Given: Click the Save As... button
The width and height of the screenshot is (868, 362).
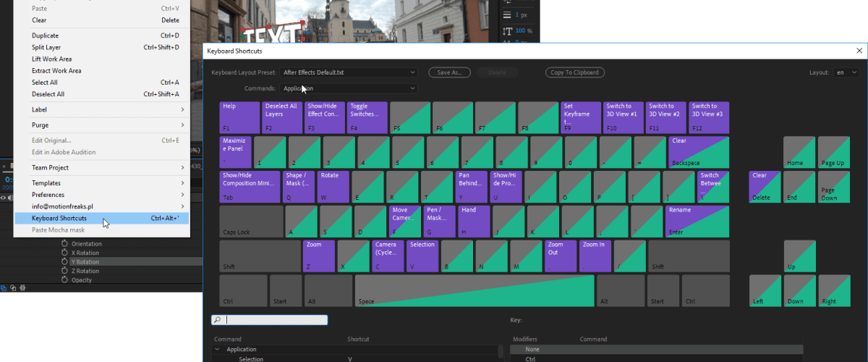Looking at the screenshot, I should pos(449,72).
